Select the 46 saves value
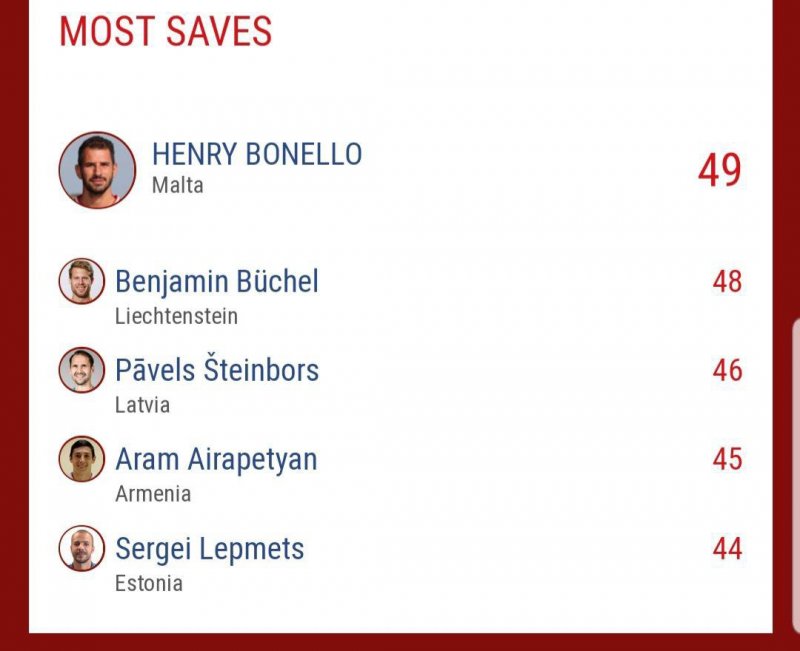Viewport: 800px width, 651px height. pyautogui.click(x=727, y=370)
